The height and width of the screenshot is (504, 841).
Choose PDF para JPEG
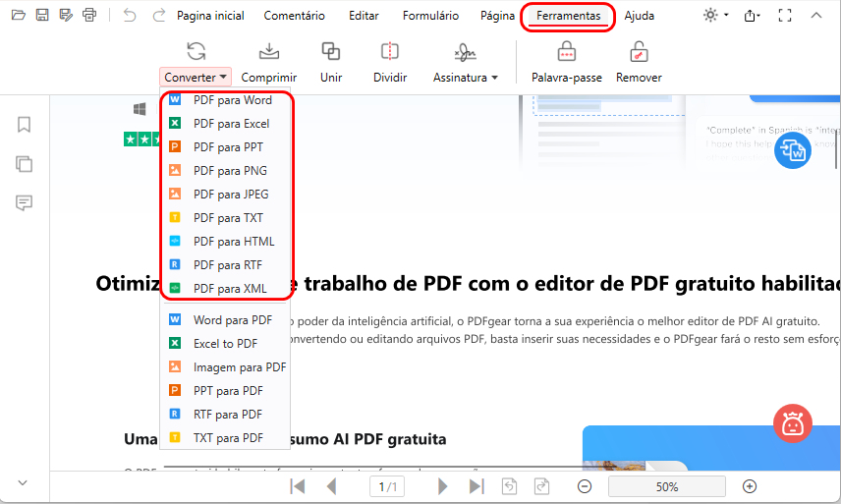pyautogui.click(x=225, y=195)
